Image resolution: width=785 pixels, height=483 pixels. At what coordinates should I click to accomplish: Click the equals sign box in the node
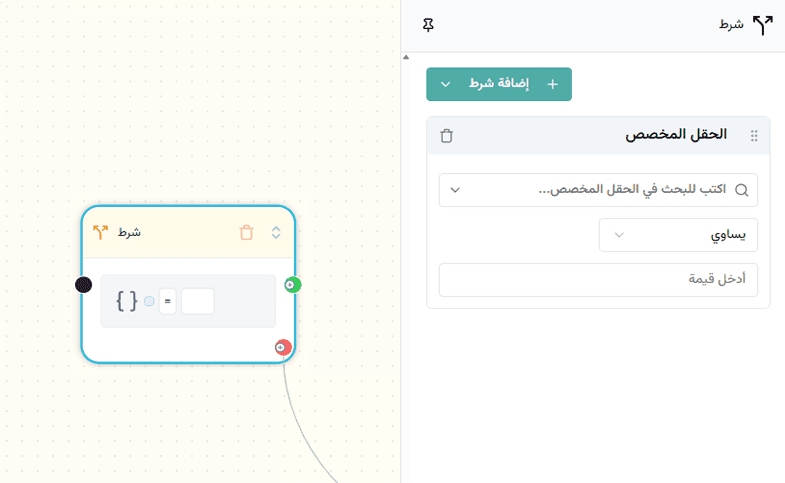[x=168, y=301]
